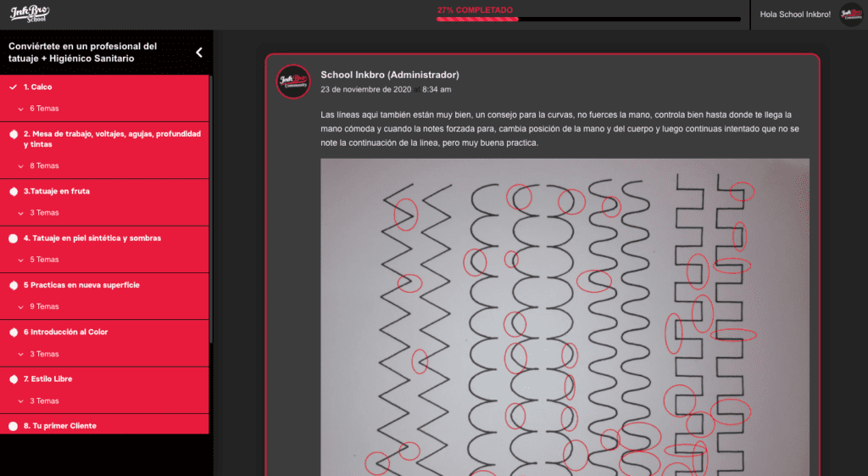This screenshot has width=868, height=476.
Task: Toggle completion circle for Practicas en nueva superficie
Action: point(13,285)
